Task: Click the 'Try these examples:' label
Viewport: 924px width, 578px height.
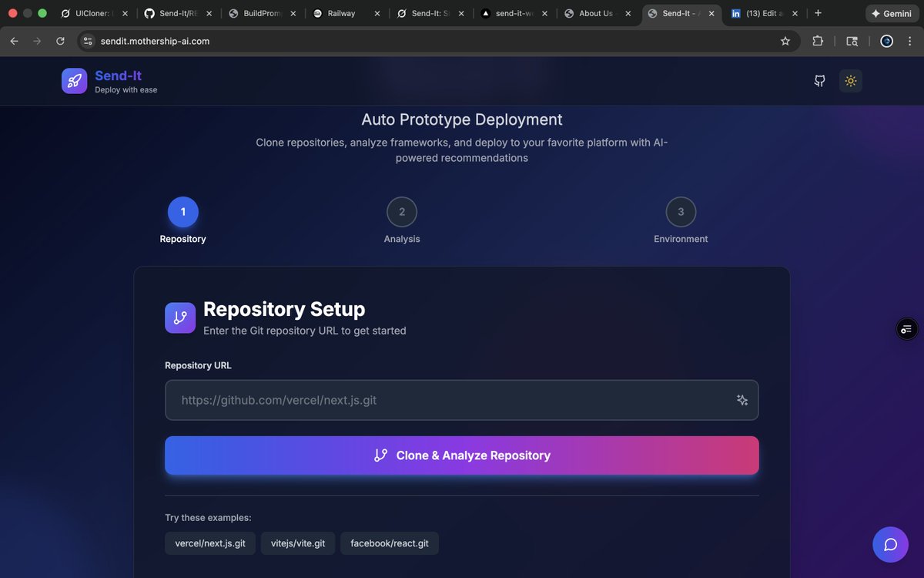Action: [208, 517]
